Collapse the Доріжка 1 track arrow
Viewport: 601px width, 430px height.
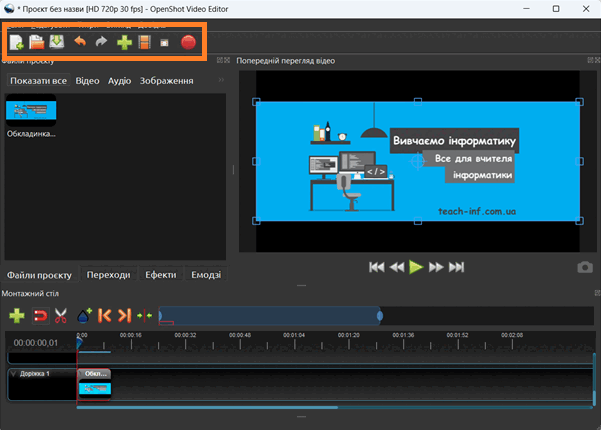pos(14,374)
